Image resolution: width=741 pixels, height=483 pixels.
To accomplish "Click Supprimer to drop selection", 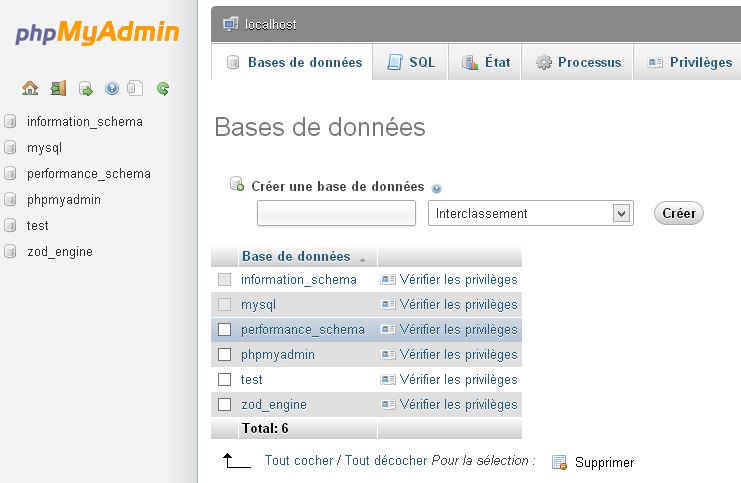I will [x=604, y=462].
